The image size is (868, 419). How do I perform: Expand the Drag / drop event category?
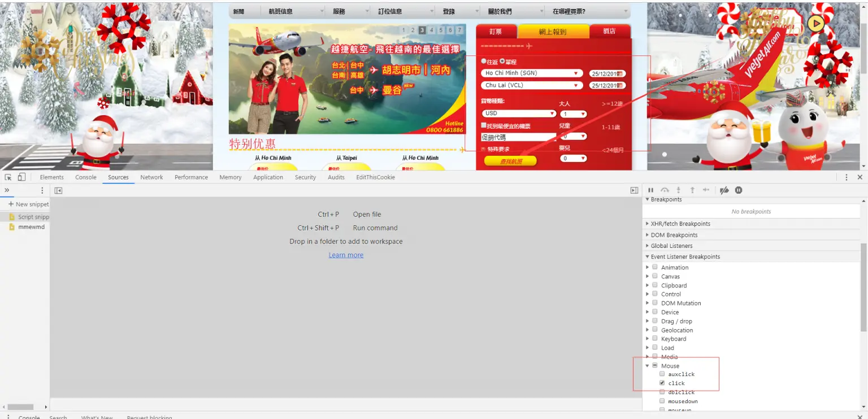648,321
